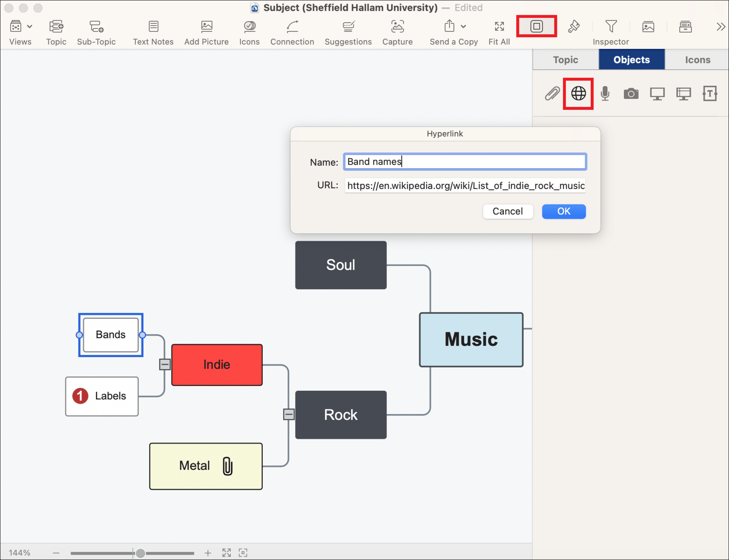Show more toolbar items with double chevron

[x=720, y=27]
